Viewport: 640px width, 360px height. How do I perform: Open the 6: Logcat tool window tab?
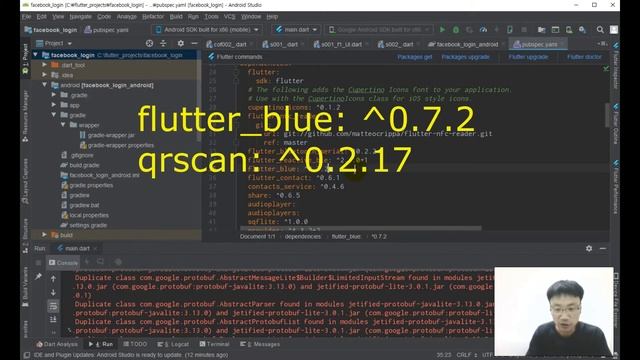(x=173, y=344)
